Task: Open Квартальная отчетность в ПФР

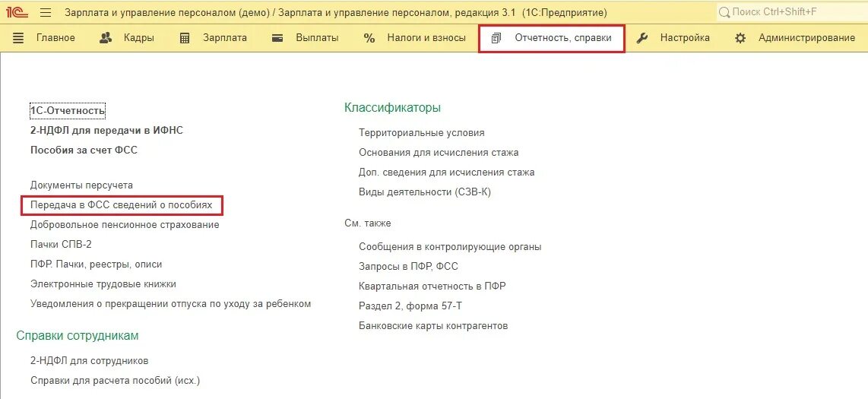Action: click(x=432, y=286)
